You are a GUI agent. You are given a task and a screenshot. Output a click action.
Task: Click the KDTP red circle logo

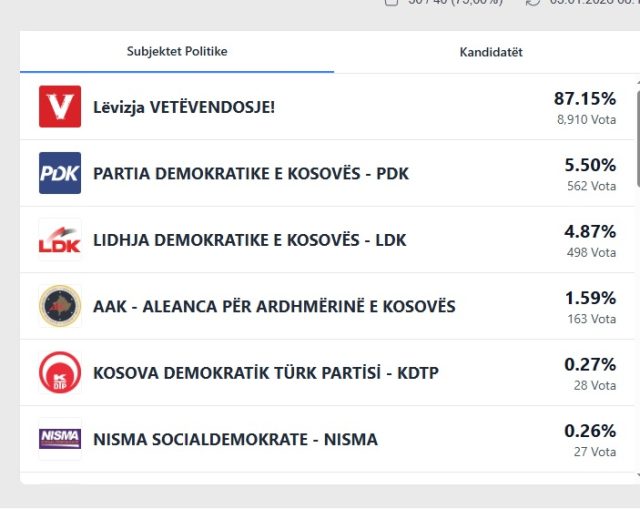coord(60,373)
